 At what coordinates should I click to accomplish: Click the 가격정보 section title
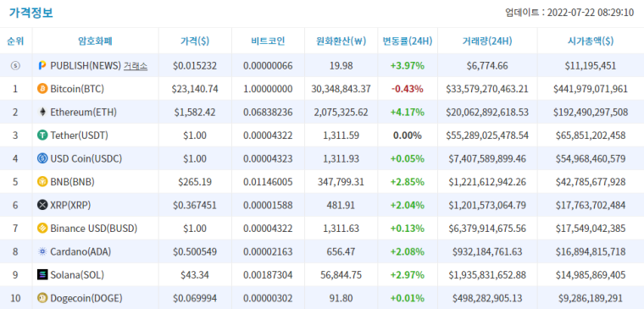(x=31, y=13)
